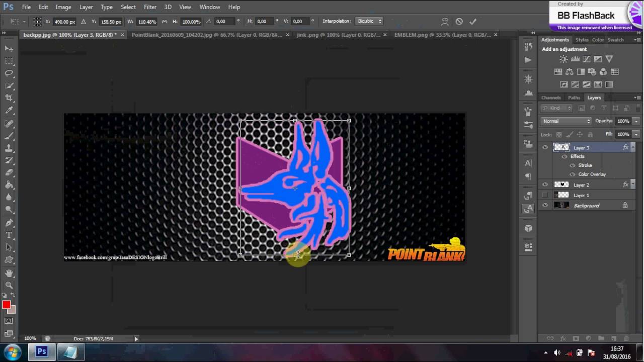Select the Brush tool

[9, 136]
